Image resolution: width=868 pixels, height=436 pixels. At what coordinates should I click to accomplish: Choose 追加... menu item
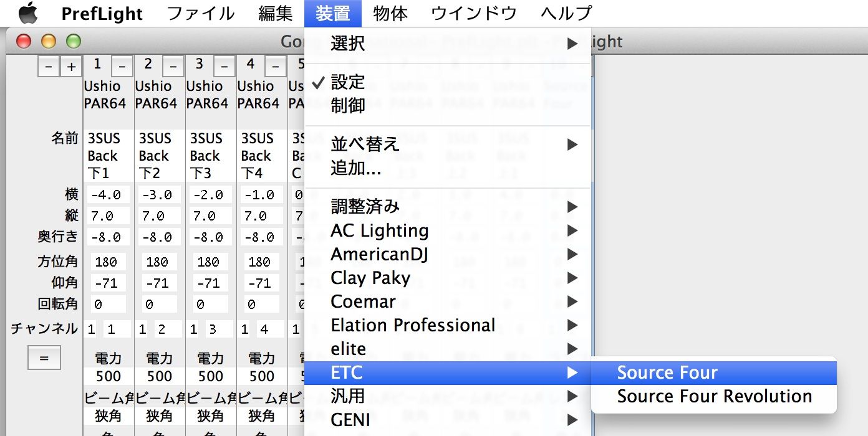[448, 168]
